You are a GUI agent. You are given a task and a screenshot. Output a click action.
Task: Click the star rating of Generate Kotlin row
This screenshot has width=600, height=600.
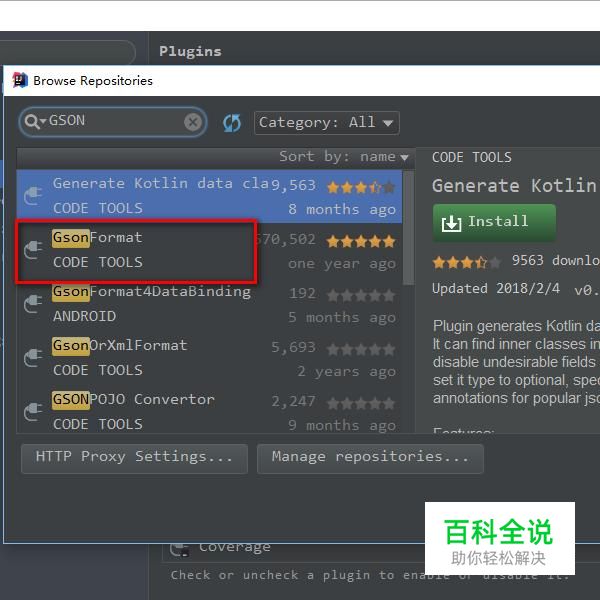point(361,188)
